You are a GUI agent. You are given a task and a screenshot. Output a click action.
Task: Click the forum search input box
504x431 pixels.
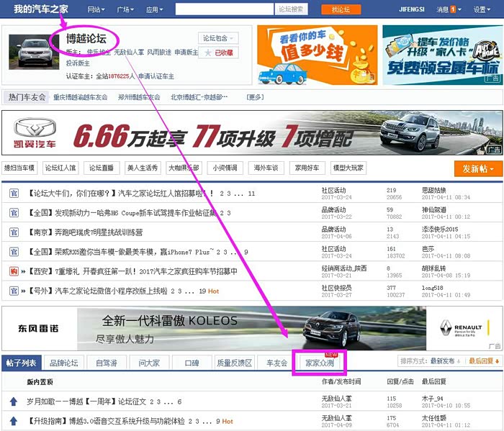click(225, 9)
